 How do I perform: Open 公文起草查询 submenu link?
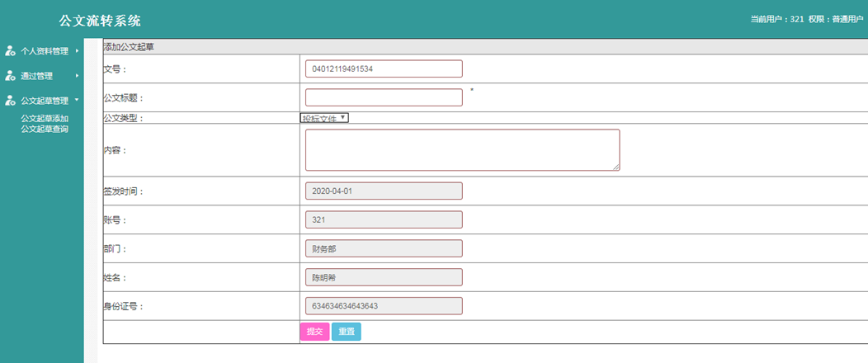coord(45,129)
